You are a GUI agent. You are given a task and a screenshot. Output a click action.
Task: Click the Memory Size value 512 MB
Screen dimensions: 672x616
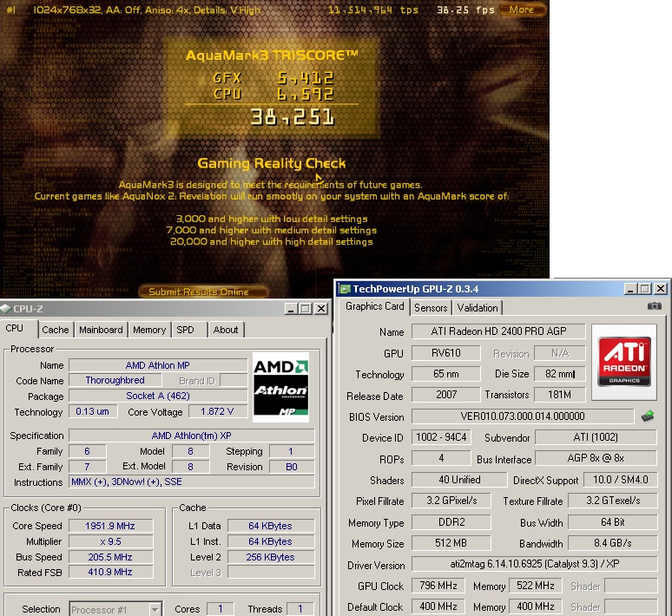click(x=451, y=543)
